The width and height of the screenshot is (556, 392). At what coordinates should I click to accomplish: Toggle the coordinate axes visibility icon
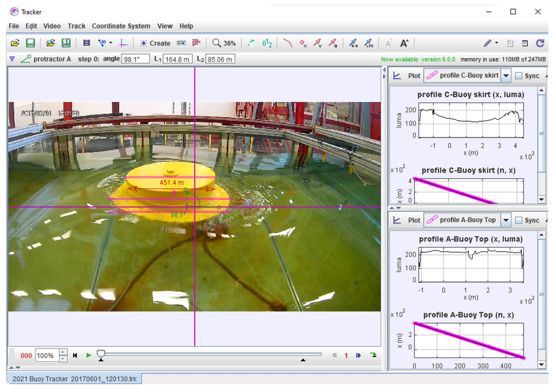(x=123, y=43)
